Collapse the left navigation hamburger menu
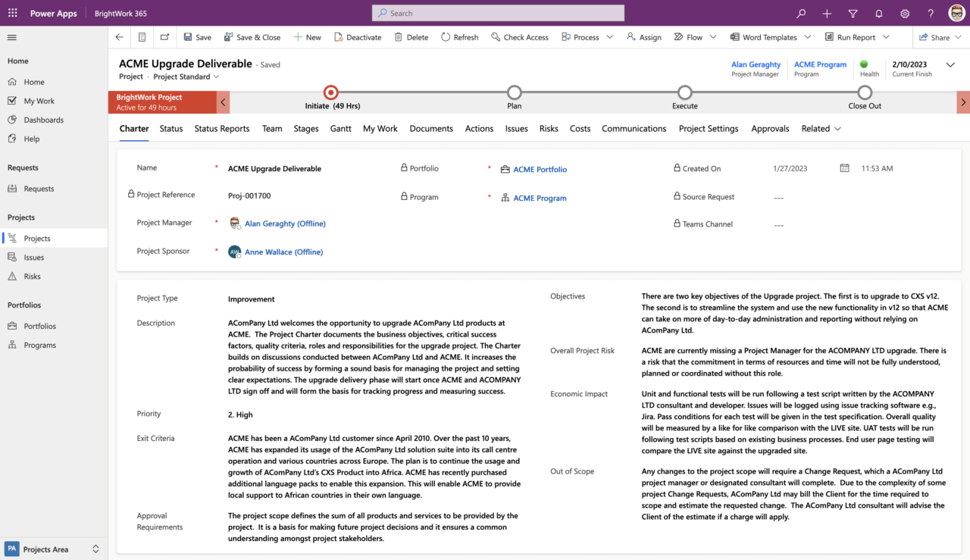Screen dimensions: 970x560 (12, 37)
